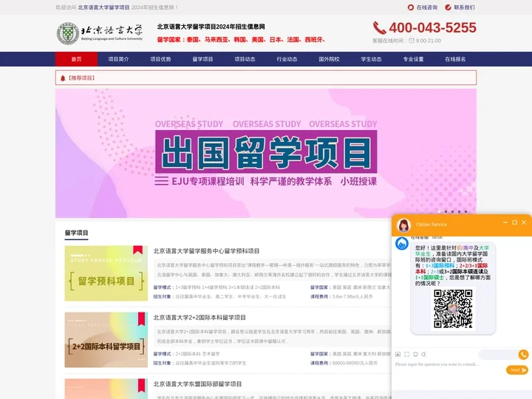Click the image upload icon in chat
Screen dimensions: 532x399
click(x=398, y=354)
